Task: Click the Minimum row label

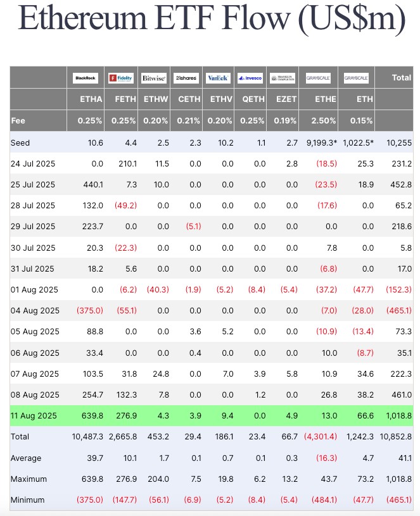Action: [x=28, y=500]
